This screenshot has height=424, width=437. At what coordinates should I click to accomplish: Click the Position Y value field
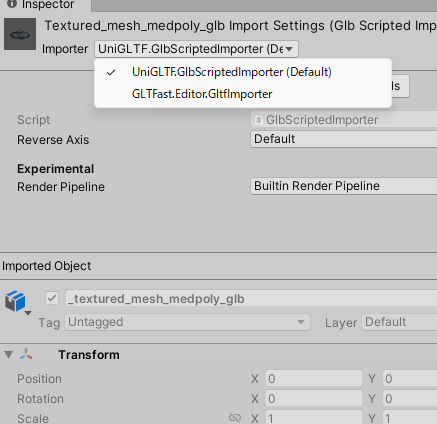point(410,379)
